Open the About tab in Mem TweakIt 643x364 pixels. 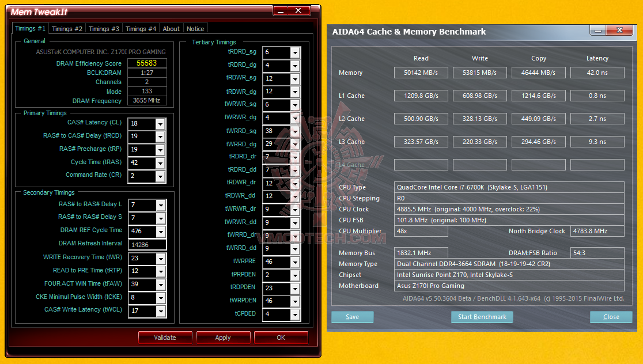171,28
